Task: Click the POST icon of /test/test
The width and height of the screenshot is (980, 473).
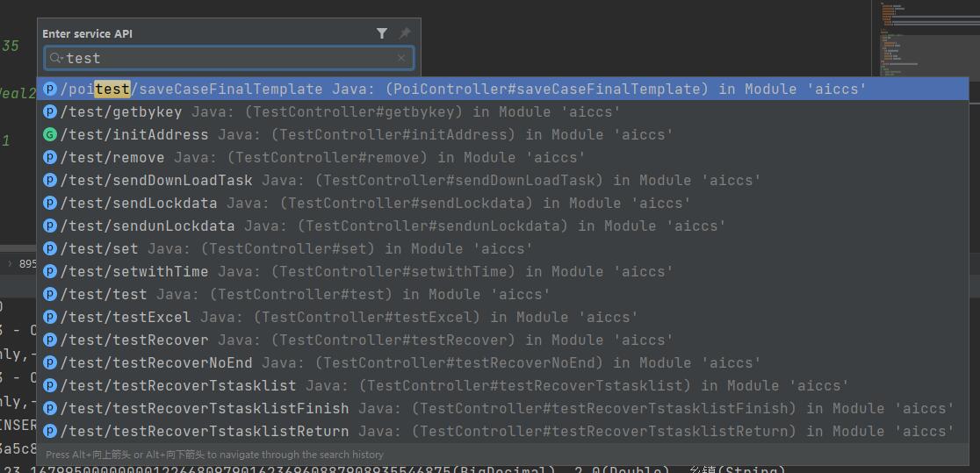Action: point(50,294)
